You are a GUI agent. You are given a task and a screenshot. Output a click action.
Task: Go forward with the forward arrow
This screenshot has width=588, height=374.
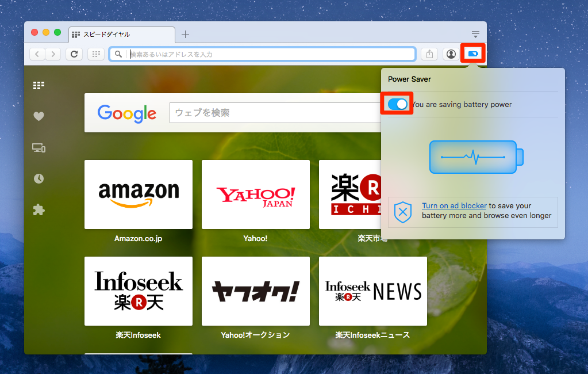(53, 54)
